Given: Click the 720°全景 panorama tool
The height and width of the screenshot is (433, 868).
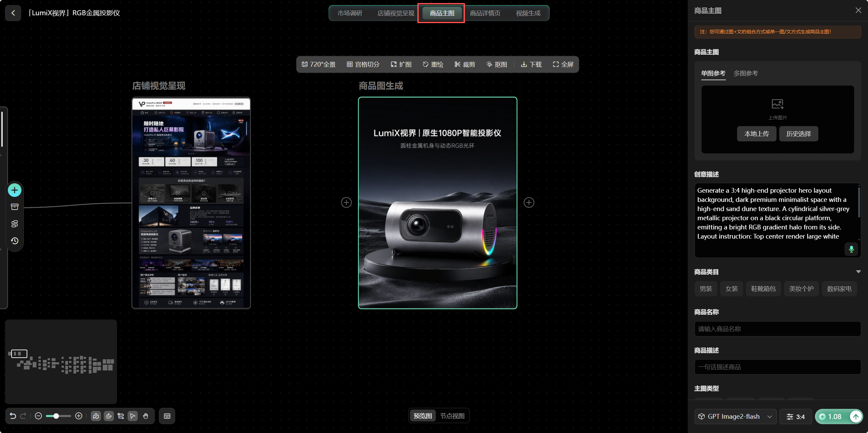Looking at the screenshot, I should tap(318, 64).
